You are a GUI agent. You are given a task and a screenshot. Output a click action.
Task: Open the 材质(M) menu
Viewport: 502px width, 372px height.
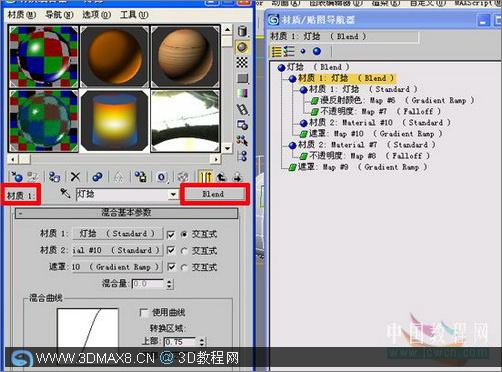tap(22, 15)
